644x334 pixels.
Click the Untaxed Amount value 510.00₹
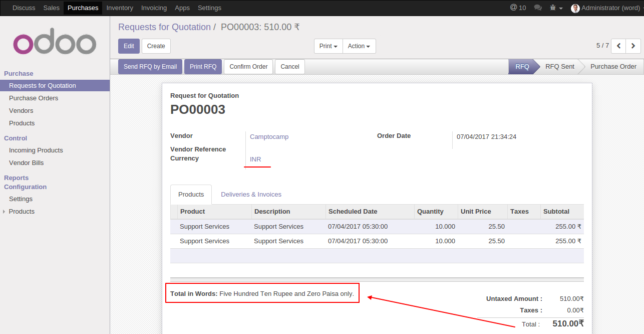571,299
